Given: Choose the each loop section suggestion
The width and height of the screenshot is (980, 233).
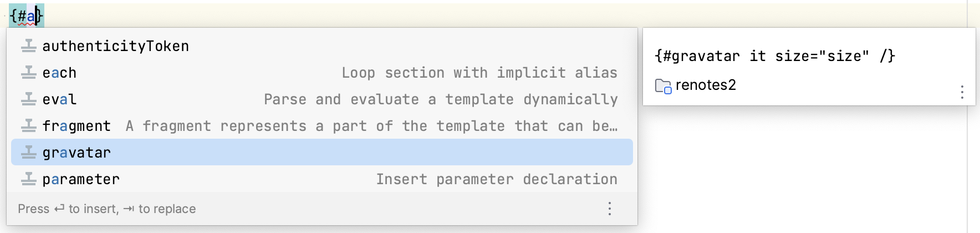Looking at the screenshot, I should 322,73.
